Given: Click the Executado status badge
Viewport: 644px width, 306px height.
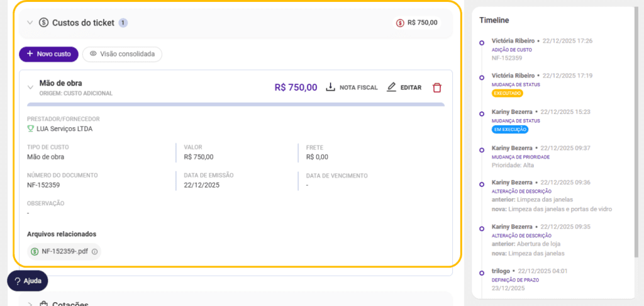Looking at the screenshot, I should coord(507,93).
